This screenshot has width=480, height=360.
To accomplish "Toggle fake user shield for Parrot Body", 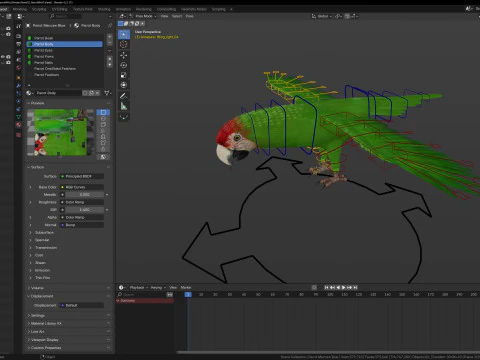I will pos(85,93).
